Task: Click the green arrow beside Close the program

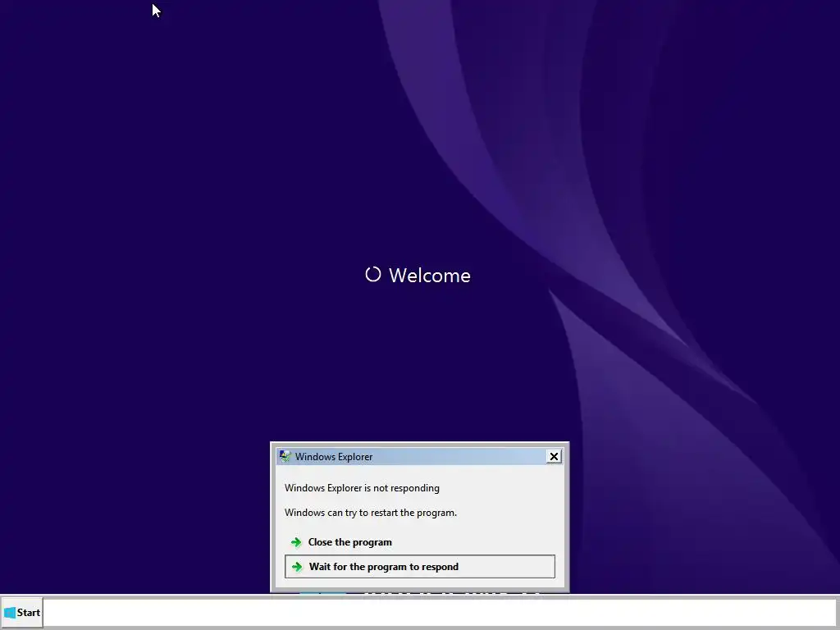Action: (296, 543)
